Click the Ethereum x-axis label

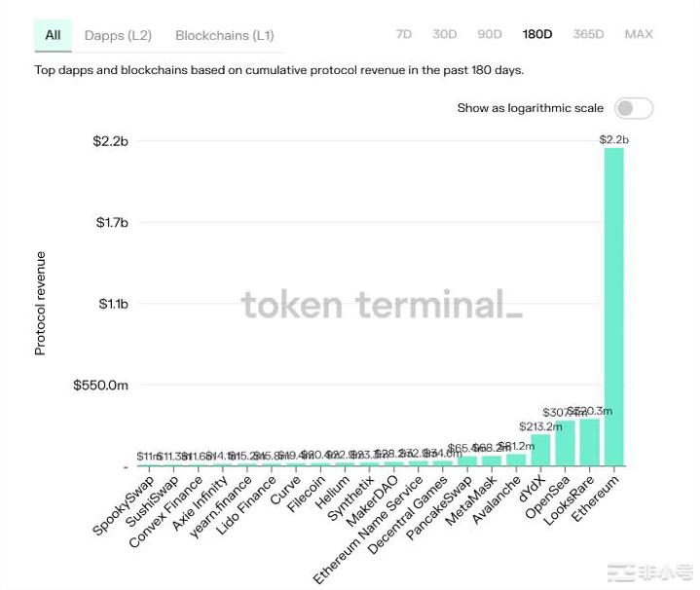pos(596,498)
